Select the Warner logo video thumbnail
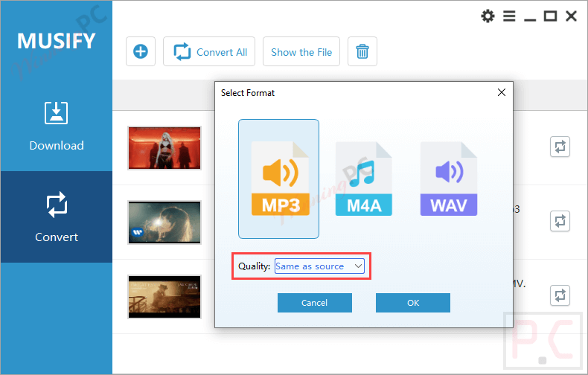Viewport: 588px width, 375px height. [164, 222]
